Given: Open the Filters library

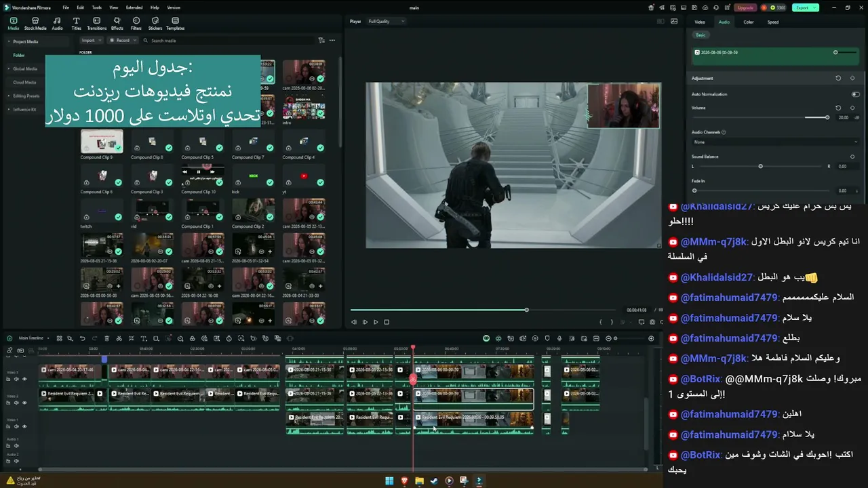Looking at the screenshot, I should click(x=136, y=24).
